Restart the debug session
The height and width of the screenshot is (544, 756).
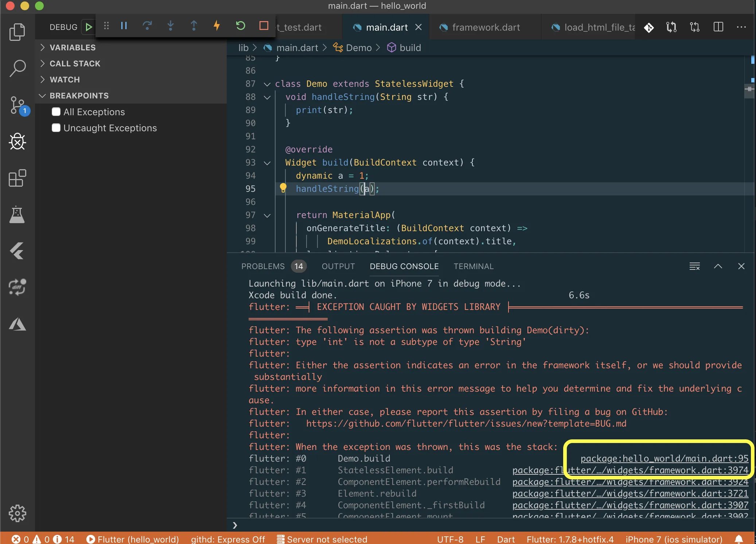(x=240, y=26)
